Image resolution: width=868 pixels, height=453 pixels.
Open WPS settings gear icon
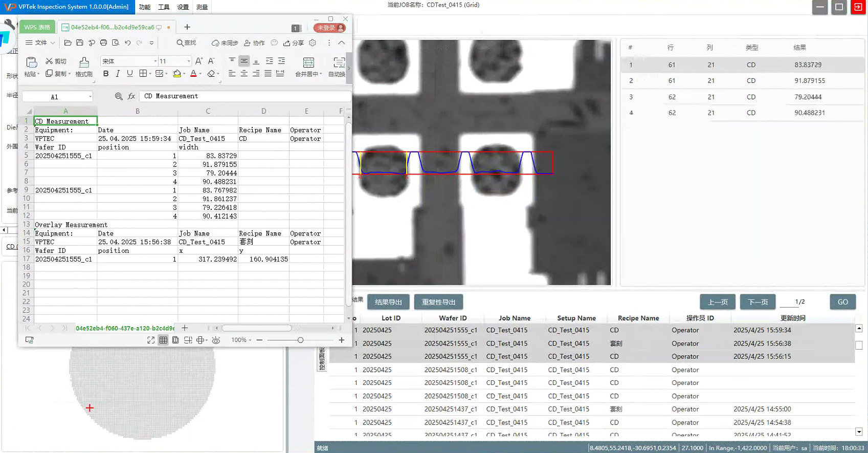[x=313, y=43]
